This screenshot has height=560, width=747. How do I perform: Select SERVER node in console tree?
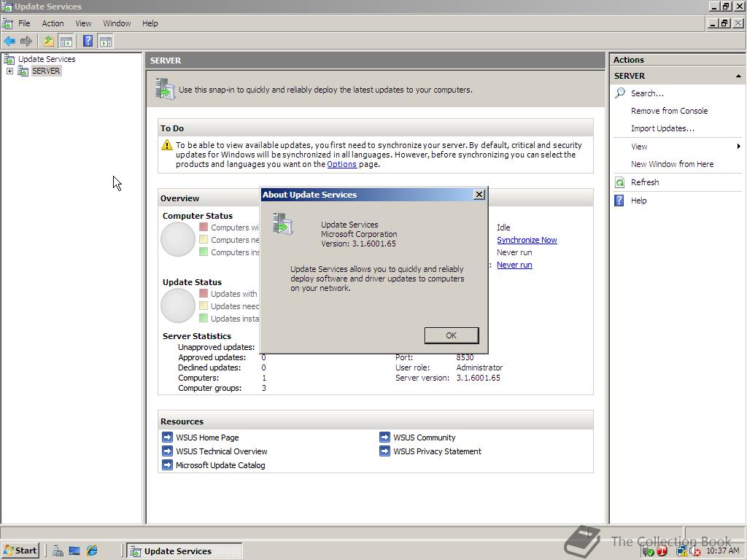(46, 71)
